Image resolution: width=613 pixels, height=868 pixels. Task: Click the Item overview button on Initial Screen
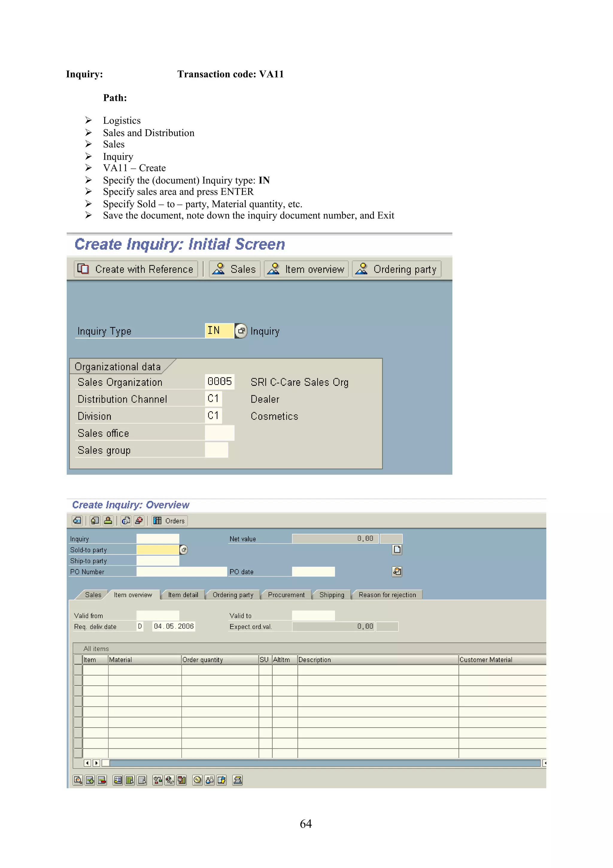point(306,269)
